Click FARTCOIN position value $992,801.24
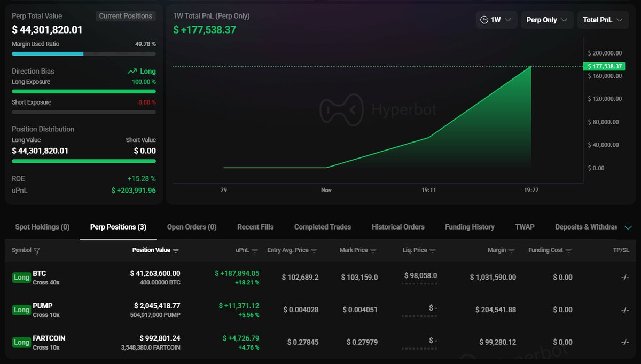This screenshot has height=364, width=641. tap(160, 338)
